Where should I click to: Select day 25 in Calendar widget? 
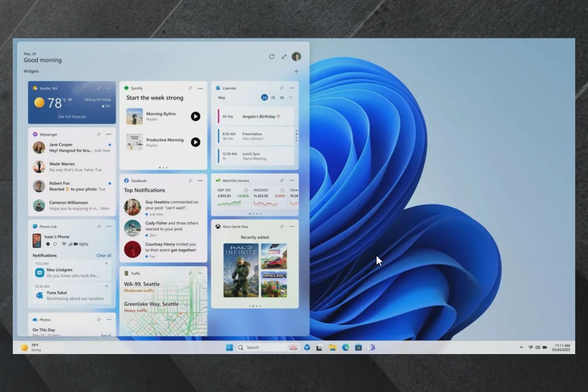click(273, 98)
